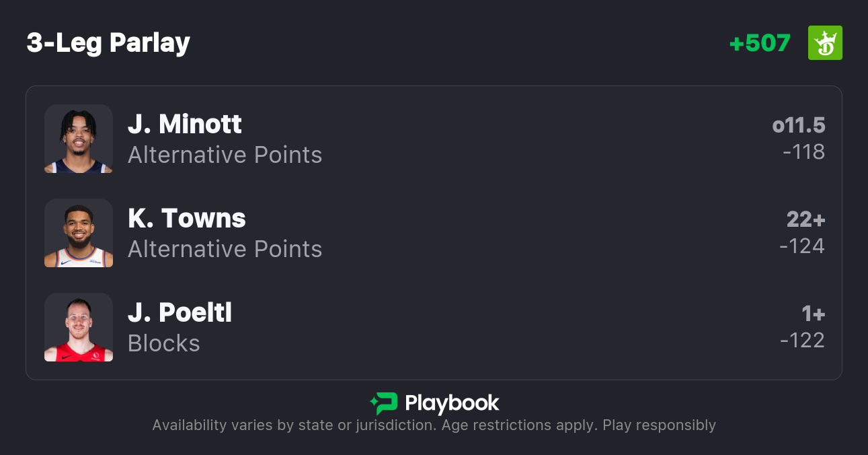Open J. Minott's player headshot

coord(79,139)
